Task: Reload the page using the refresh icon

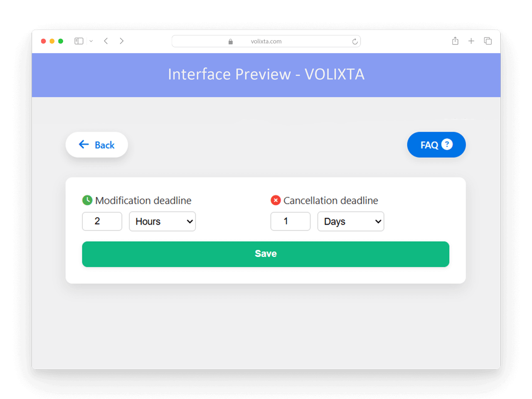Action: pyautogui.click(x=355, y=41)
